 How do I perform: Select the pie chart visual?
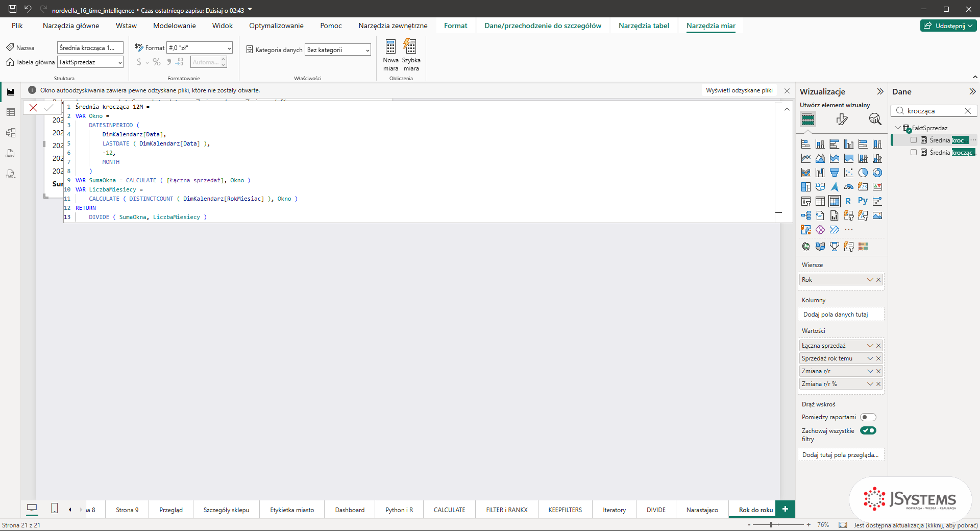click(x=863, y=173)
